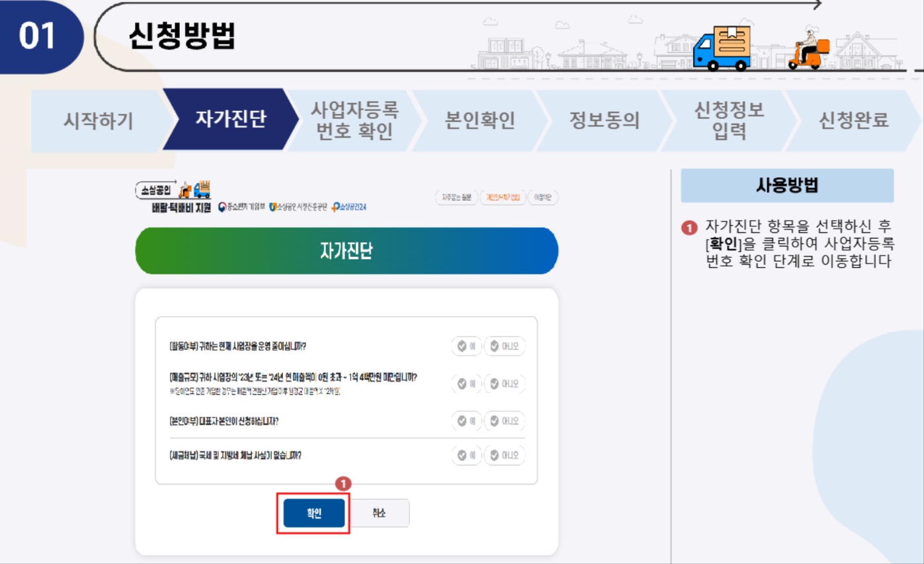The width and height of the screenshot is (924, 564).
Task: Click the scooter rider illustration in header
Action: [x=808, y=48]
